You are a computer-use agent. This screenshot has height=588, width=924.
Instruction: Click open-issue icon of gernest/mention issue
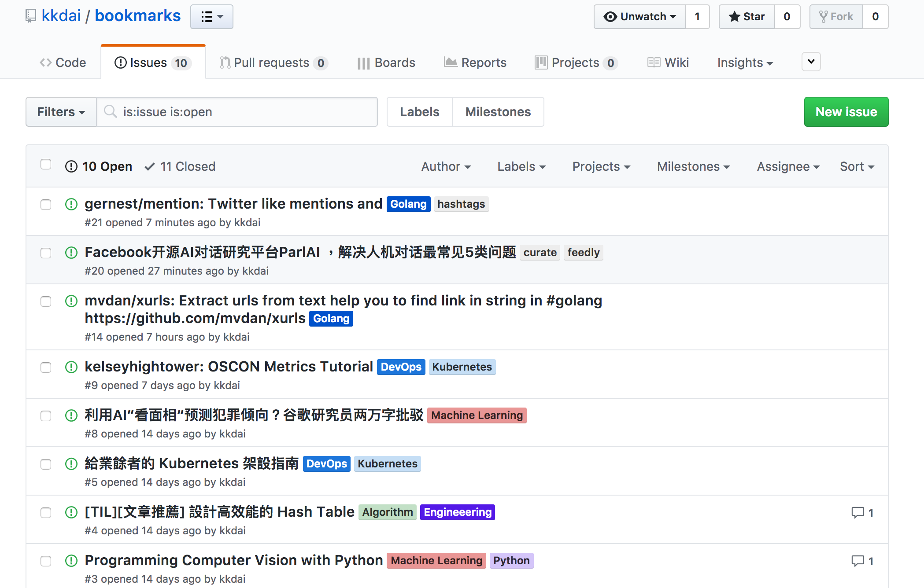click(71, 204)
